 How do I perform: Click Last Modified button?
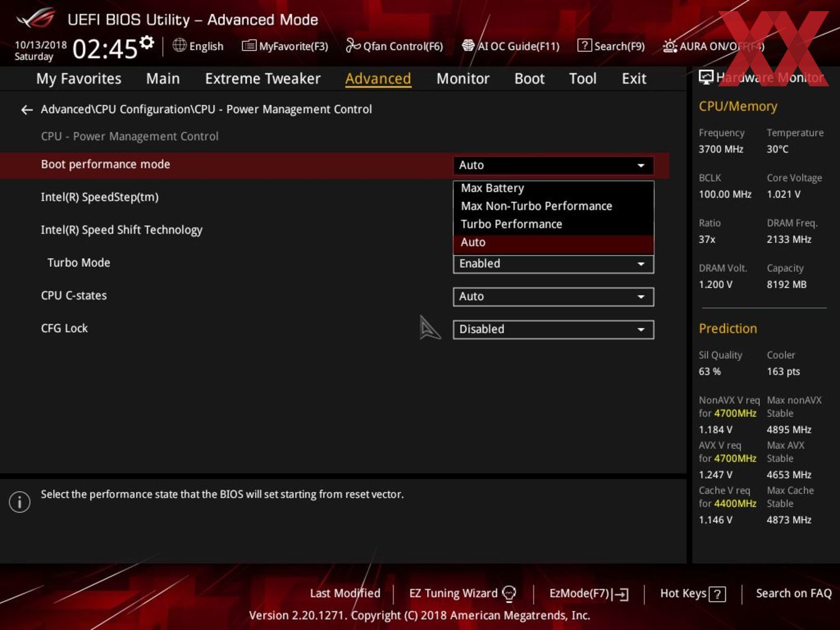tap(345, 594)
